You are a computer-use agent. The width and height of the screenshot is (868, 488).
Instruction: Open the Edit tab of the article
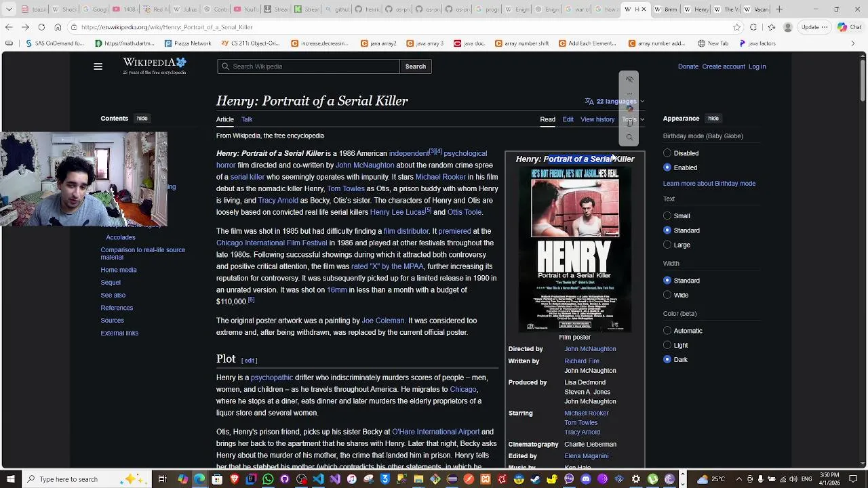tap(568, 119)
